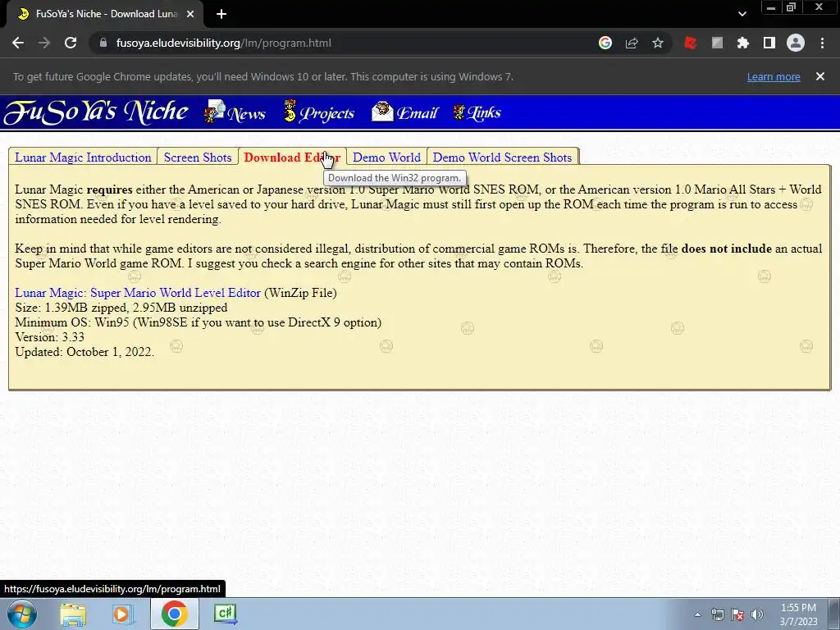Select the Download Editor tab
The height and width of the screenshot is (630, 840).
click(x=292, y=157)
